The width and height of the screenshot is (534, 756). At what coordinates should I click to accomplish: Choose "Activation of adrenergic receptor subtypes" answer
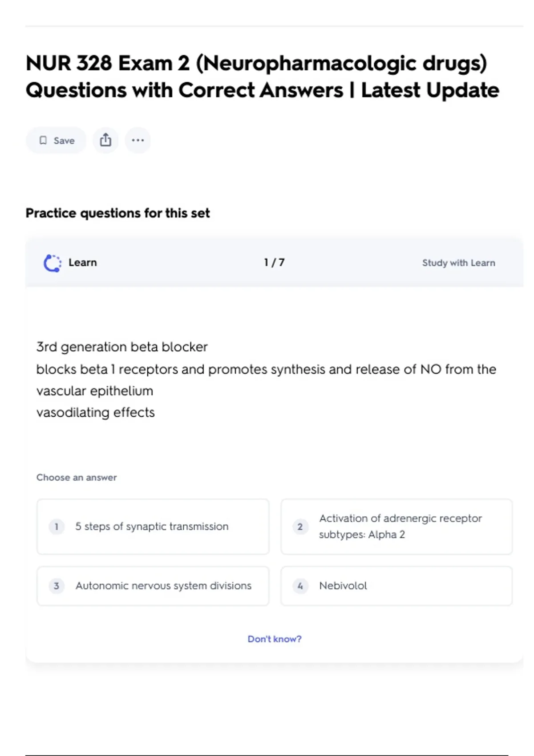tap(400, 527)
